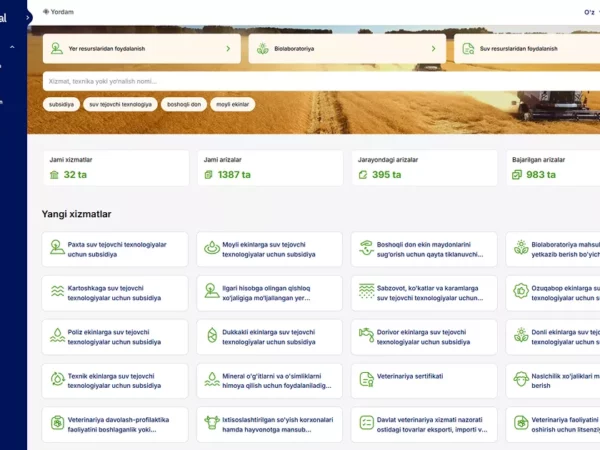
Task: Click the Veterinariya sertifikati document icon
Action: (x=366, y=380)
